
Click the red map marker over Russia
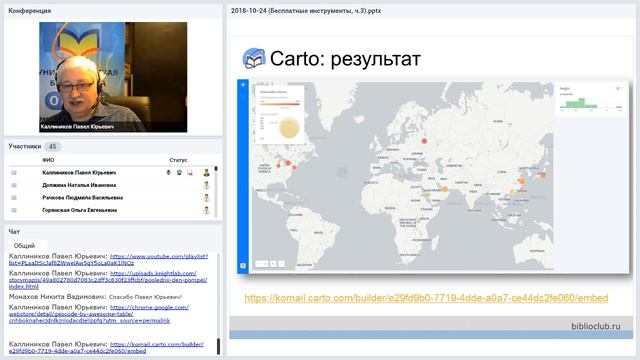424,141
